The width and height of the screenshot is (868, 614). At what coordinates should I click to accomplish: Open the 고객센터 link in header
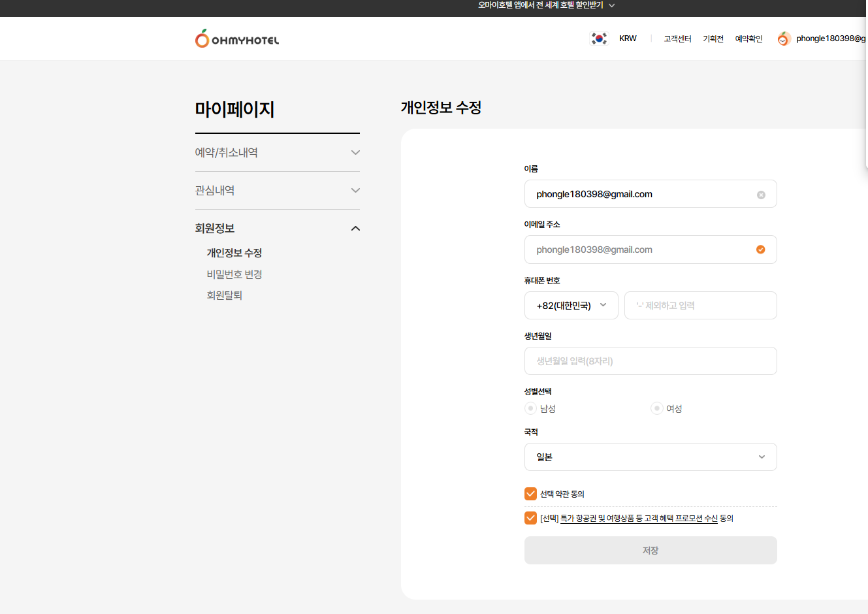(x=677, y=39)
